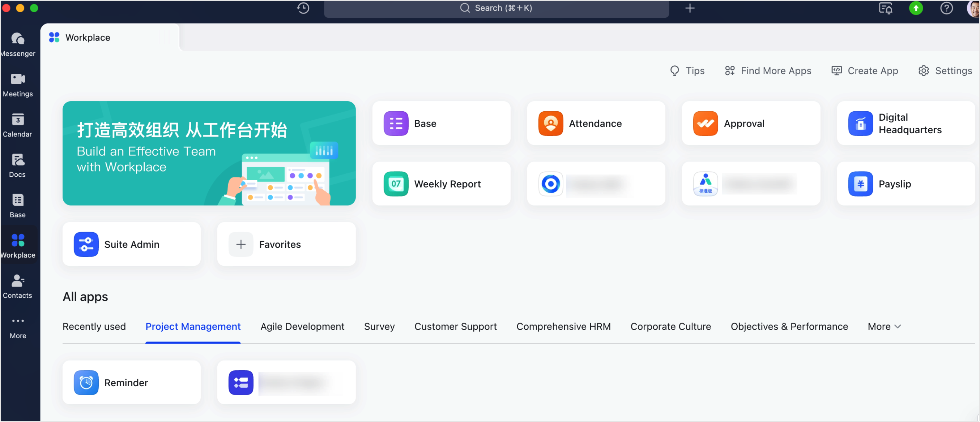Click Create App
Screen dimensions: 980x422
tap(864, 71)
